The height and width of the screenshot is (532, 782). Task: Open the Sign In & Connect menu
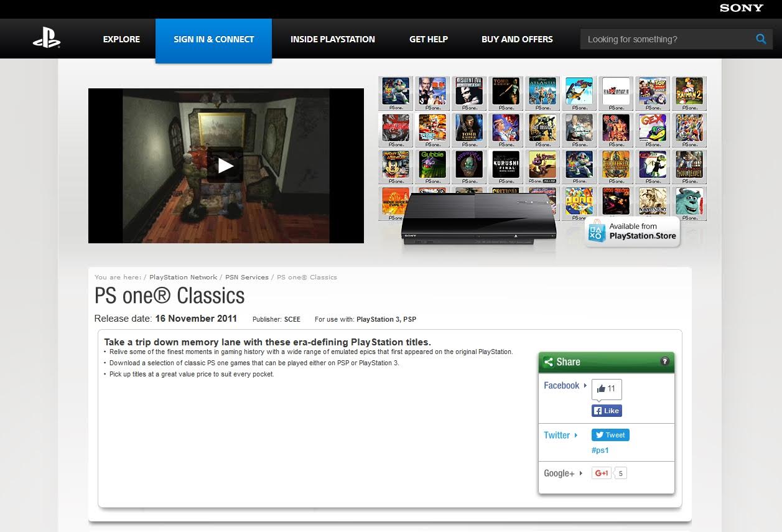[x=213, y=40]
